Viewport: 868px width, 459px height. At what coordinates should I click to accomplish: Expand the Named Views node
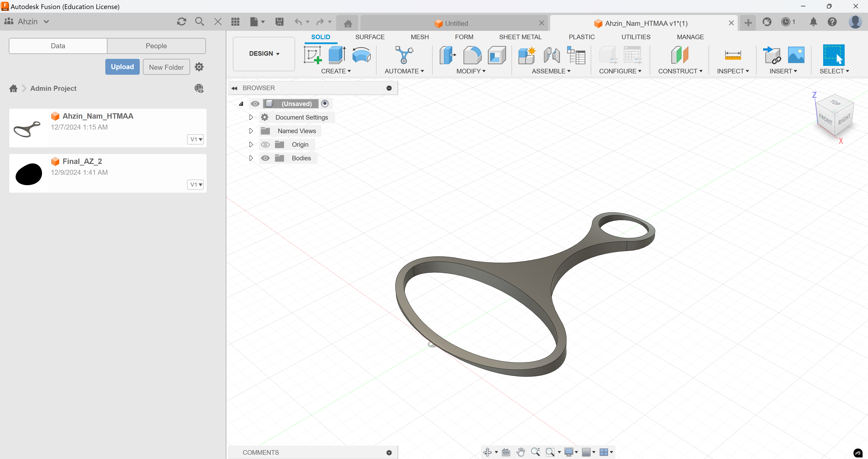[x=251, y=131]
